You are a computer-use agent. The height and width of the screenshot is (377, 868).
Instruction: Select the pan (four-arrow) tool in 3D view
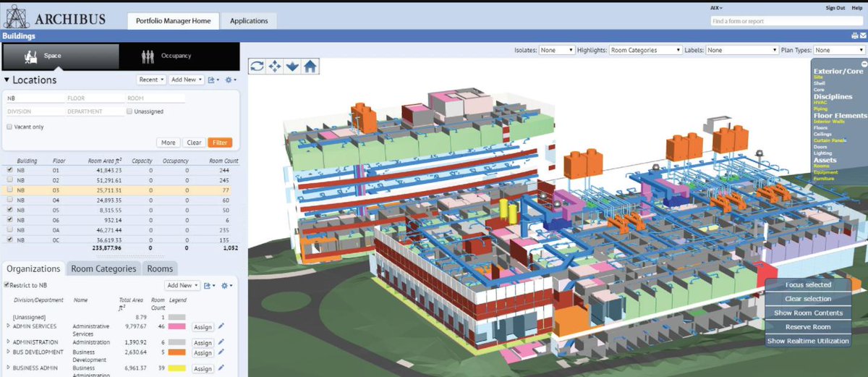tap(274, 66)
